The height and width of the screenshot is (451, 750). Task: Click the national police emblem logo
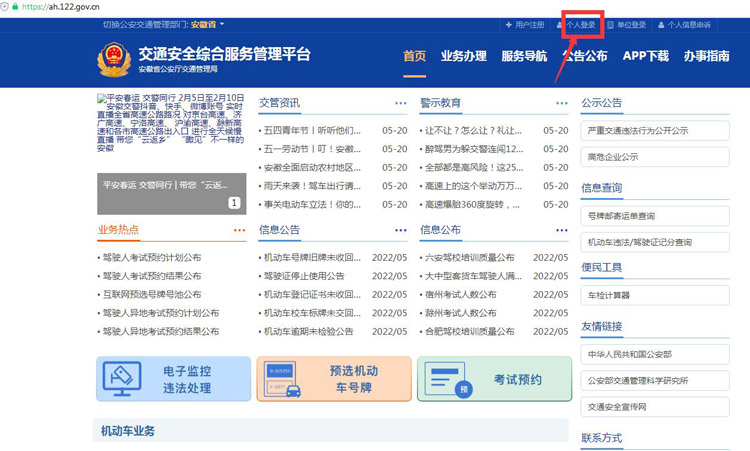pos(114,59)
